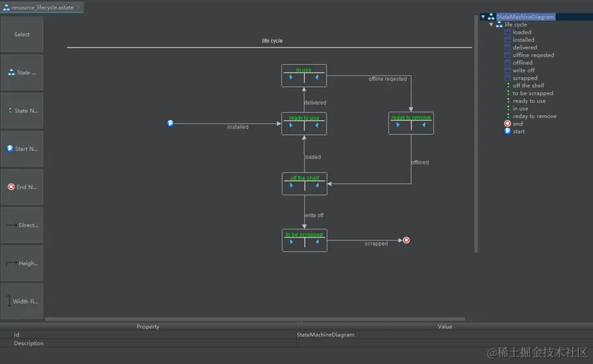Select life cycle item in tree
The image size is (593, 364).
tap(515, 25)
